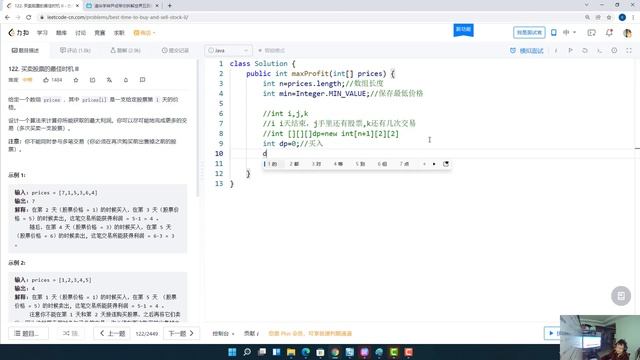Reset code with the restore icon
Image resolution: width=640 pixels, height=360 pixels.
click(585, 51)
